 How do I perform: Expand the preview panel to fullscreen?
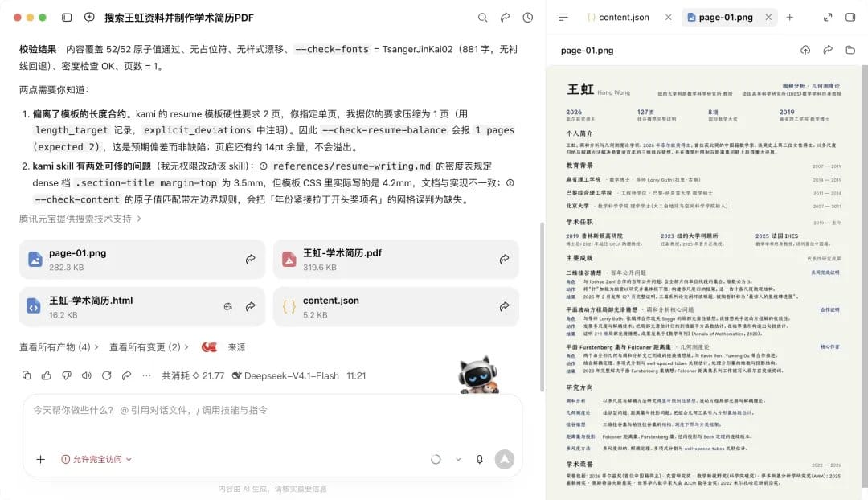[x=828, y=18]
